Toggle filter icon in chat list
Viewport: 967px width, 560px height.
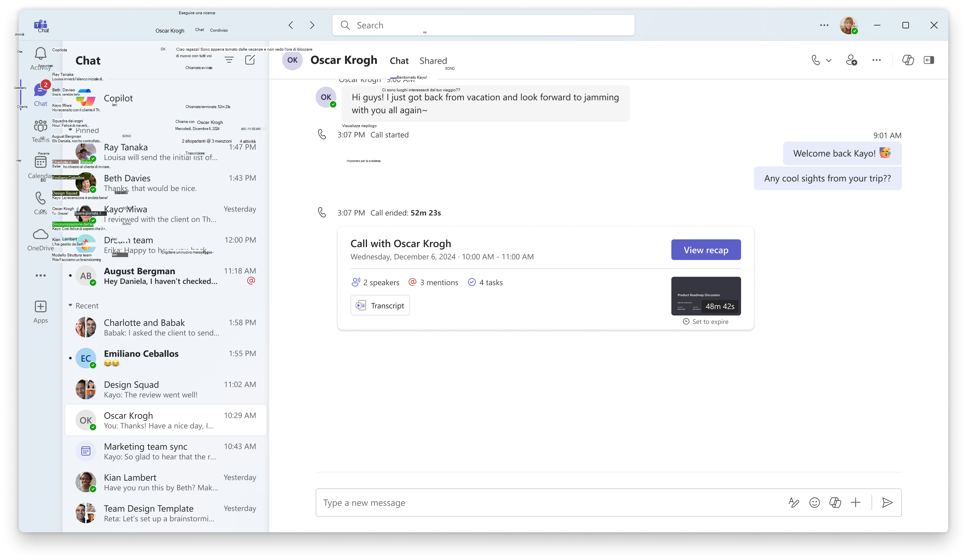(x=229, y=60)
